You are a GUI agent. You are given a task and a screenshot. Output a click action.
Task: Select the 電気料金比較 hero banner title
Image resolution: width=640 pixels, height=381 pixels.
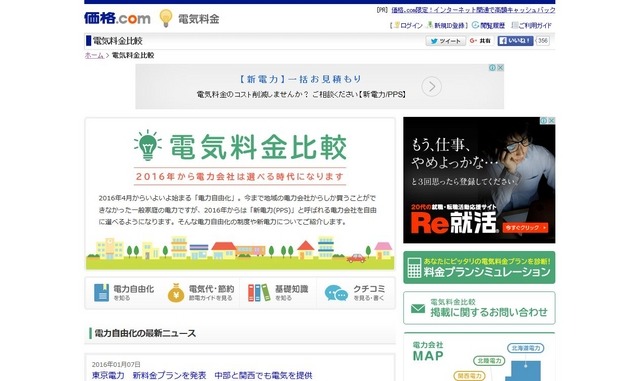click(258, 147)
